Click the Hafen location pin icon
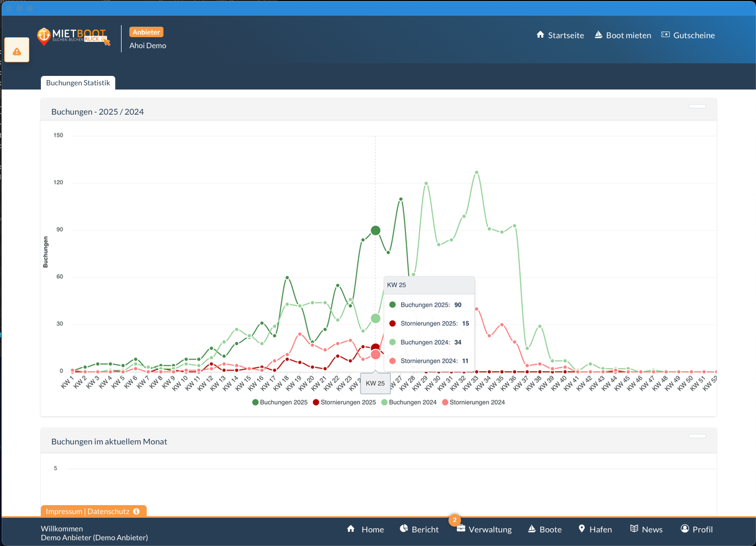The image size is (756, 546). click(x=582, y=529)
